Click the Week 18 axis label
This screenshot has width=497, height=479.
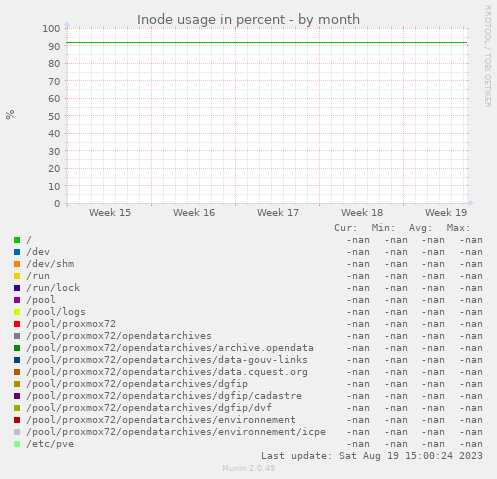click(362, 213)
